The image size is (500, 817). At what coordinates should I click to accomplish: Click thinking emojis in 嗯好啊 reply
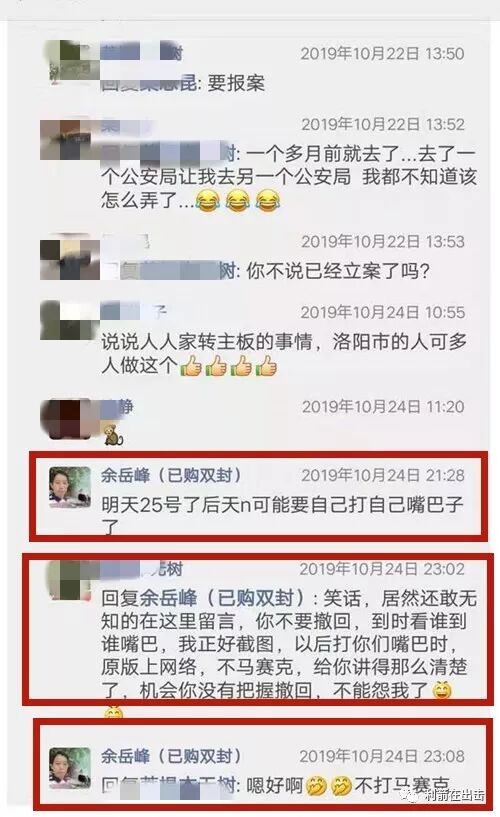(x=329, y=786)
